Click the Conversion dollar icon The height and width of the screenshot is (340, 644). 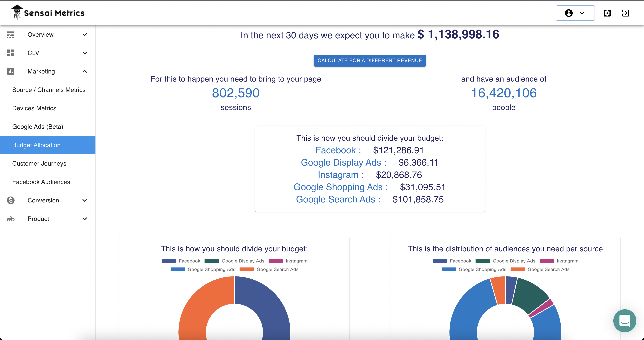(11, 200)
